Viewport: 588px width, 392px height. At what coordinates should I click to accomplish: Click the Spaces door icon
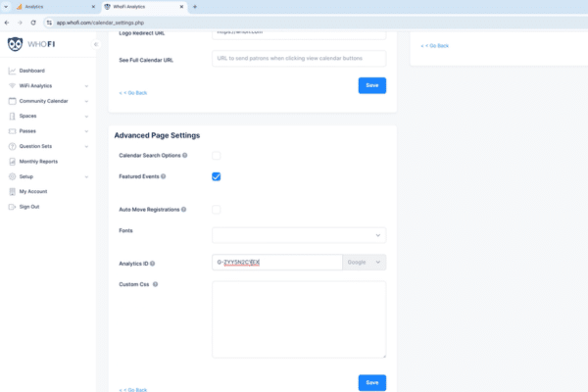[12, 116]
